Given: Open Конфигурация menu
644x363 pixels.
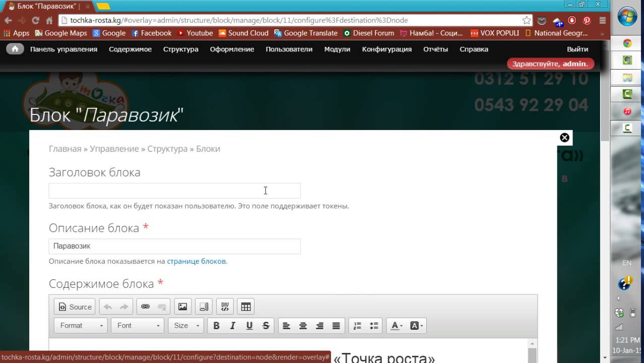Looking at the screenshot, I should tap(387, 49).
